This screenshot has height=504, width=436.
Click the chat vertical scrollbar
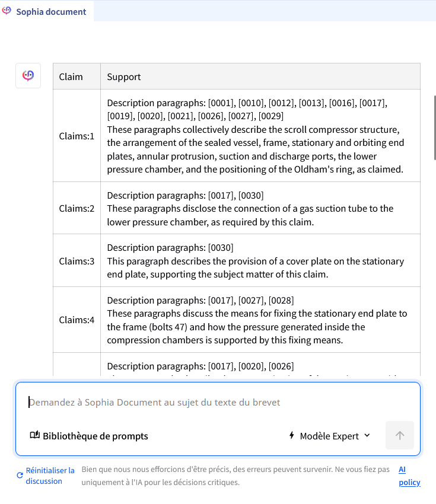[x=434, y=125]
